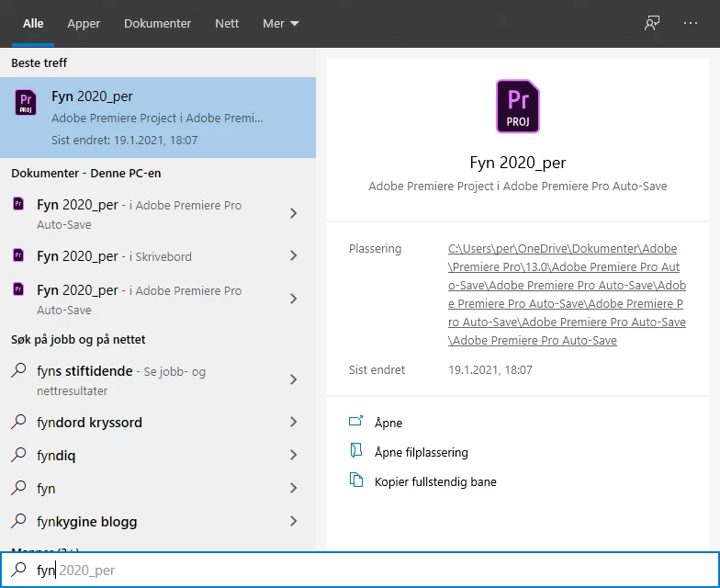Image resolution: width=720 pixels, height=588 pixels.
Task: Open the Mer dropdown menu
Action: click(x=281, y=24)
